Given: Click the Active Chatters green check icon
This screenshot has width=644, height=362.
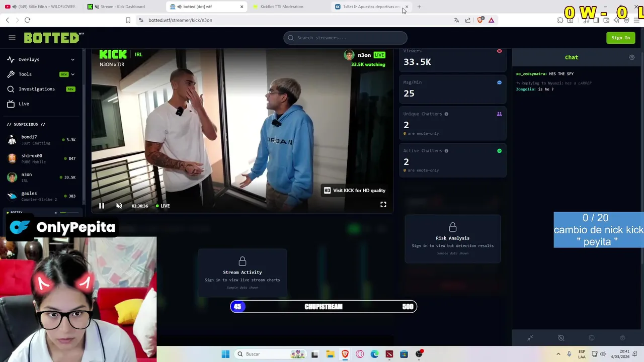Looking at the screenshot, I should 499,151.
